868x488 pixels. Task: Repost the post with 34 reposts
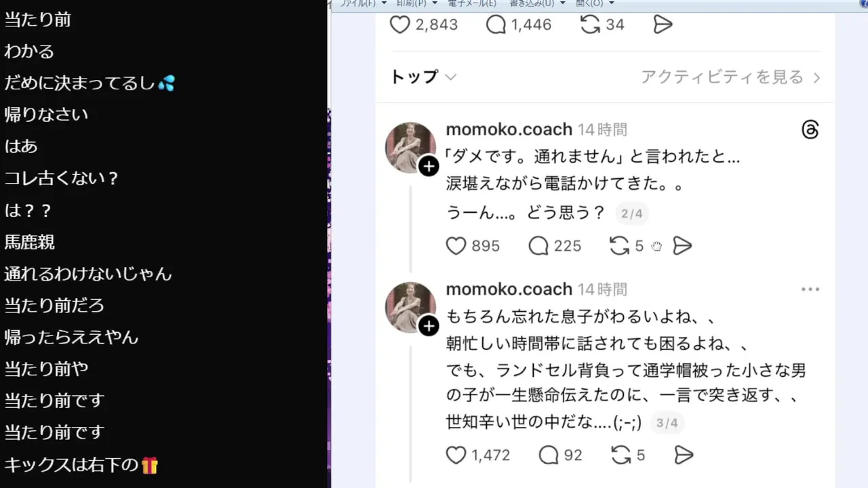point(590,25)
